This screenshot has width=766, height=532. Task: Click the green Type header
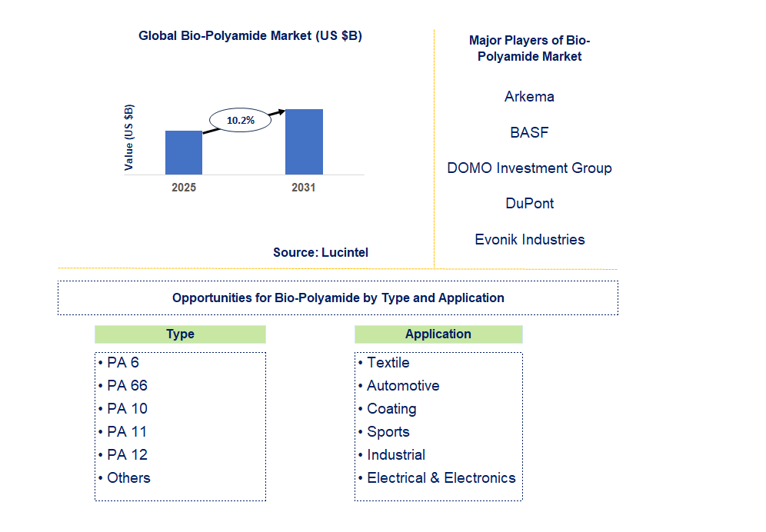(x=180, y=334)
